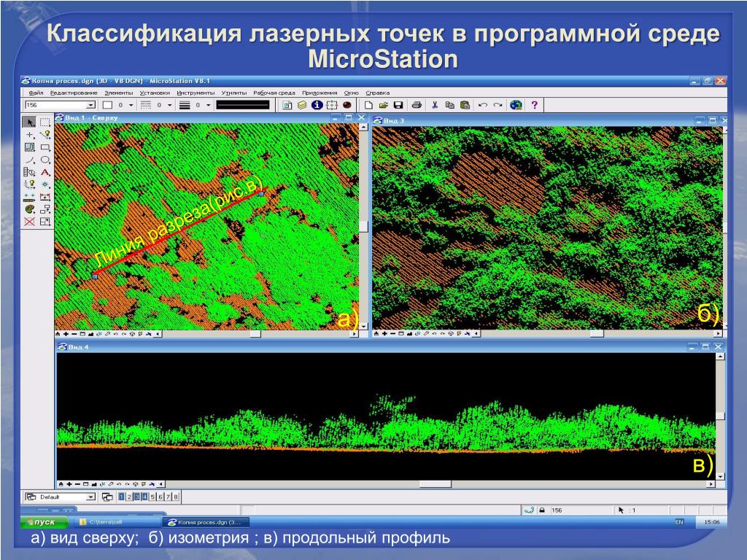
Task: Open the active color dropdown arrow
Action: pyautogui.click(x=131, y=105)
